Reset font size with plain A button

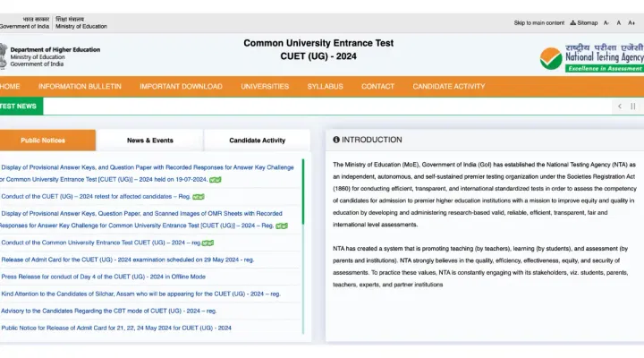[619, 23]
